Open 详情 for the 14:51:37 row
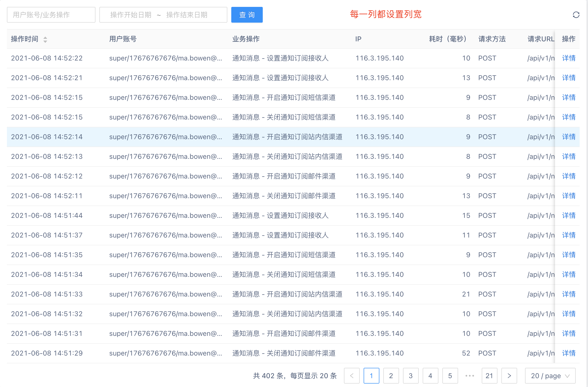The width and height of the screenshot is (588, 387). [569, 235]
